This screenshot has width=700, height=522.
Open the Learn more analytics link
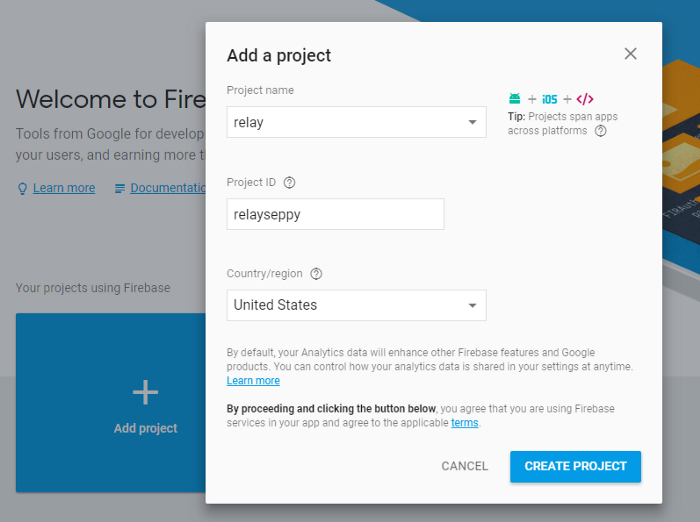(x=253, y=381)
